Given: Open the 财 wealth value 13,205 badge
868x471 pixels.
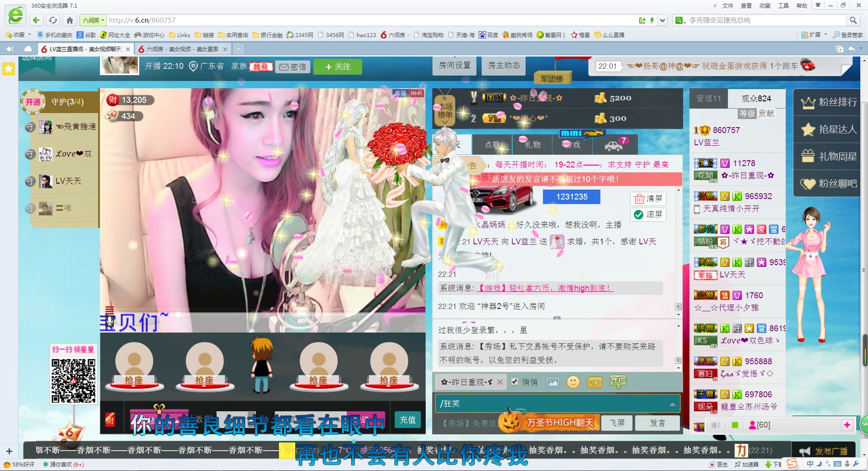Looking at the screenshot, I should pos(130,100).
